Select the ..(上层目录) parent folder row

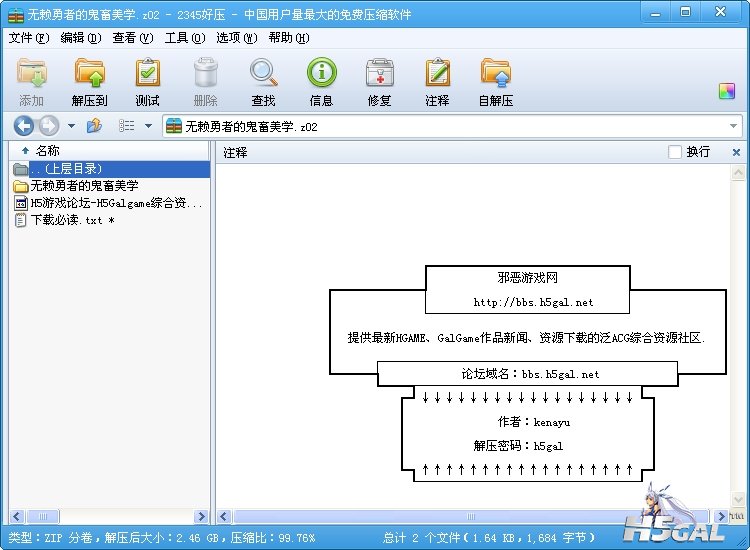[110, 169]
